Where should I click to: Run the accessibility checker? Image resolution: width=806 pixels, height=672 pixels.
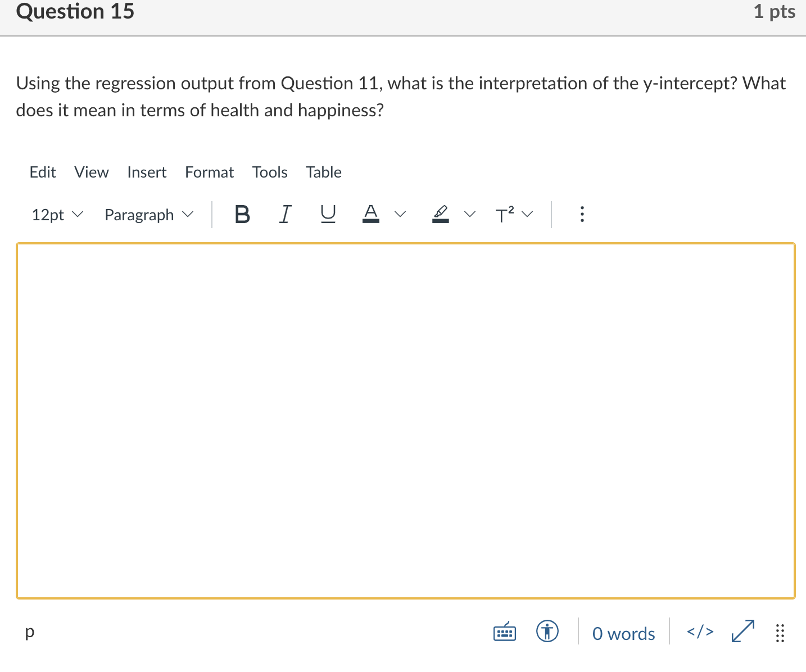coord(546,632)
